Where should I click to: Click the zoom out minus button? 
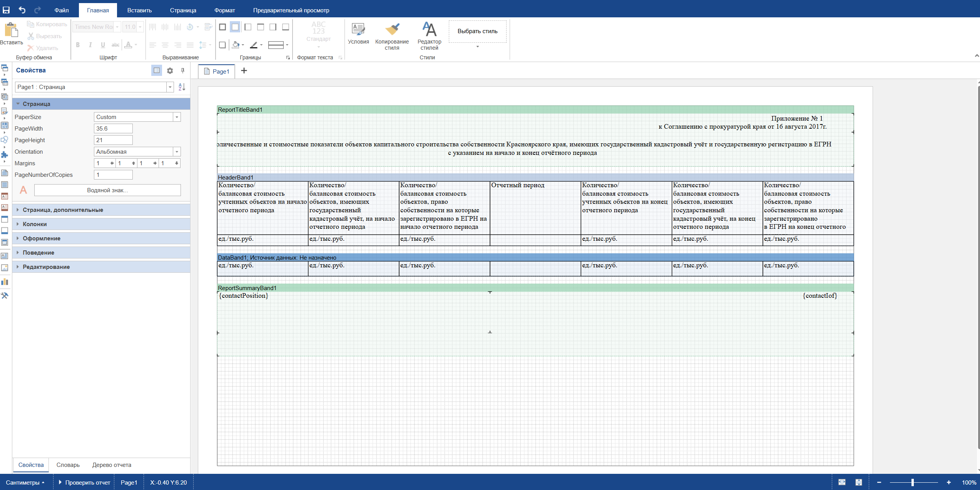point(879,482)
